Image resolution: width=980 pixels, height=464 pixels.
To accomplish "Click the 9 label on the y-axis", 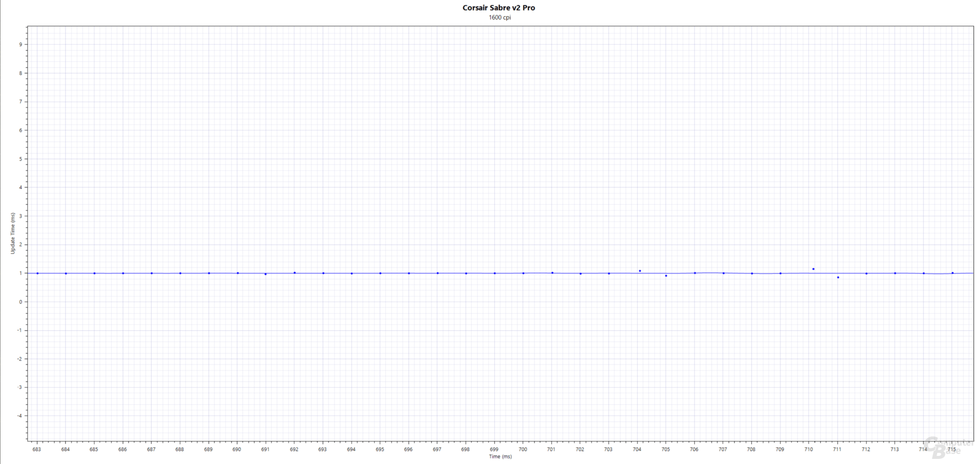I will (x=20, y=44).
